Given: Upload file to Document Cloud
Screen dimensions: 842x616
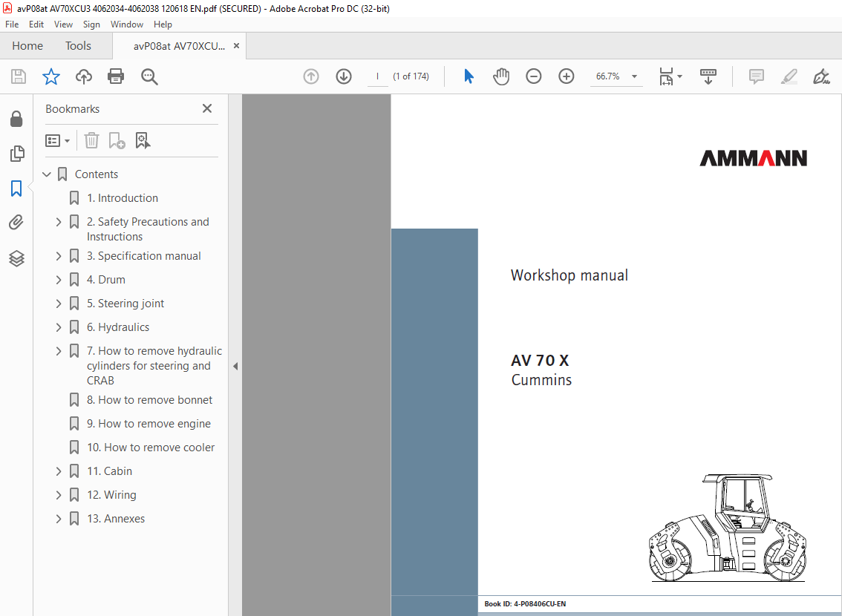Looking at the screenshot, I should point(84,76).
